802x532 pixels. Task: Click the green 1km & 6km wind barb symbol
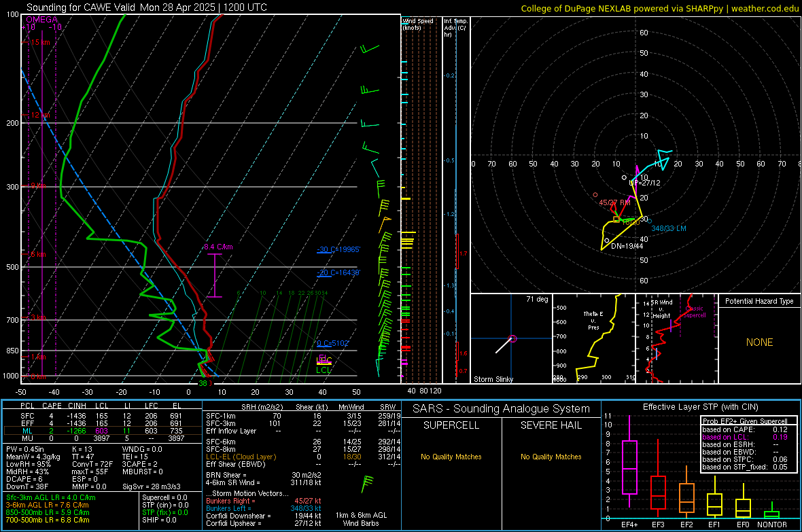click(367, 484)
